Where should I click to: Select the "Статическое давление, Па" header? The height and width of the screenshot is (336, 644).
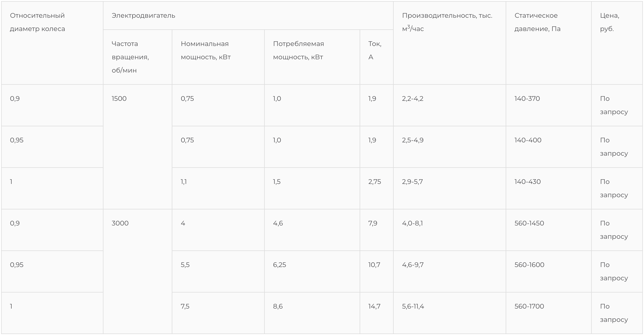537,22
